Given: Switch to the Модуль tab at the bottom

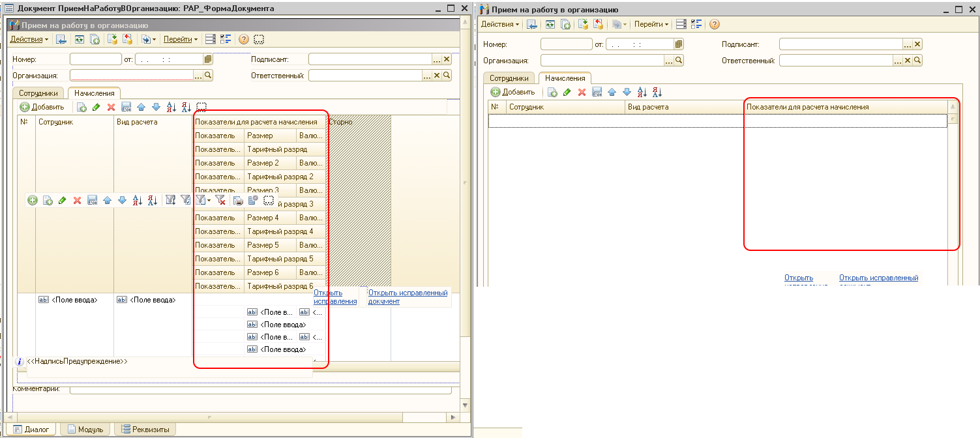Looking at the screenshot, I should (x=84, y=430).
